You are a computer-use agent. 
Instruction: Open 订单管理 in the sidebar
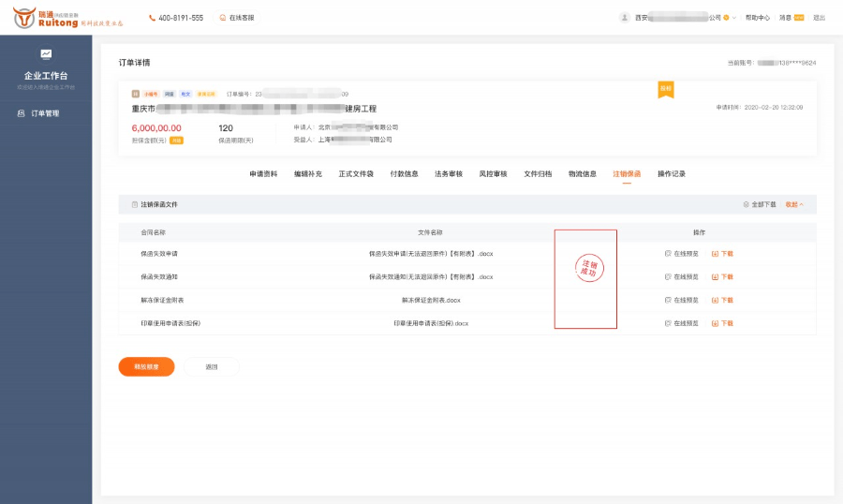[x=46, y=113]
